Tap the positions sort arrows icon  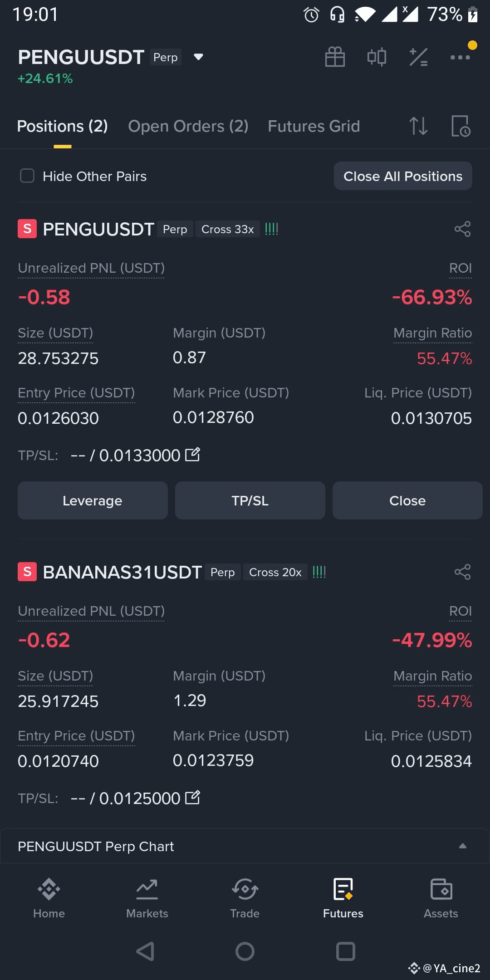click(x=418, y=126)
